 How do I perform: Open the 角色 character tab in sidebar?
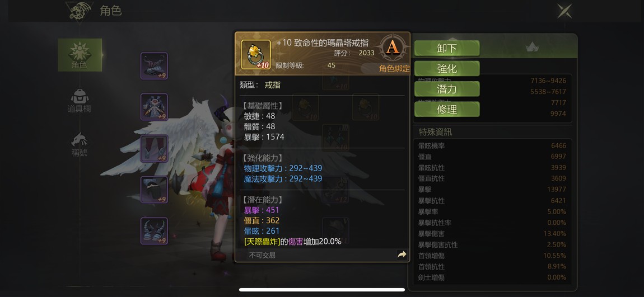coord(80,55)
